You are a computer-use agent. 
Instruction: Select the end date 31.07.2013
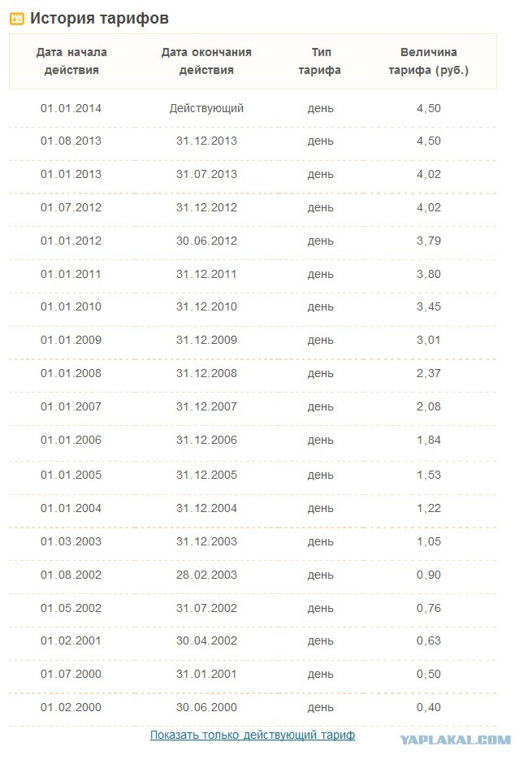pyautogui.click(x=206, y=174)
